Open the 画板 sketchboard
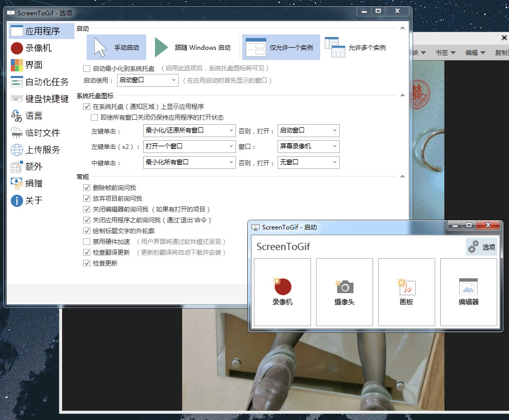509x420 pixels. (x=406, y=292)
